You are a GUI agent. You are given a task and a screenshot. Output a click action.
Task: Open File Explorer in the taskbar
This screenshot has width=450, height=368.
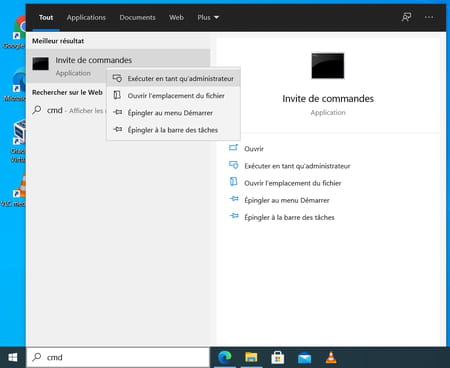pos(251,357)
